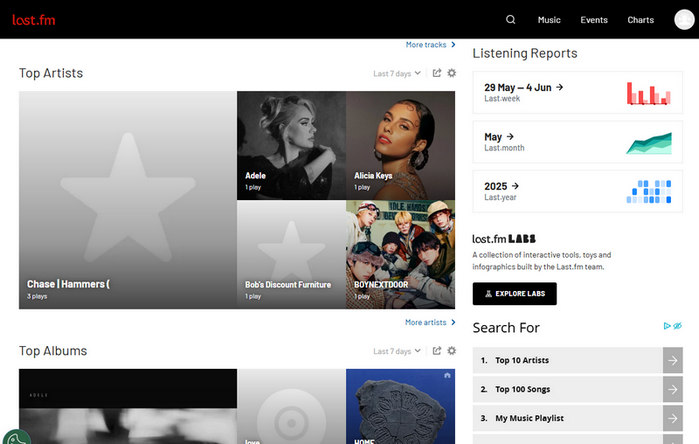Select My Music Playlist search suggestion
This screenshot has width=699, height=444.
(567, 418)
